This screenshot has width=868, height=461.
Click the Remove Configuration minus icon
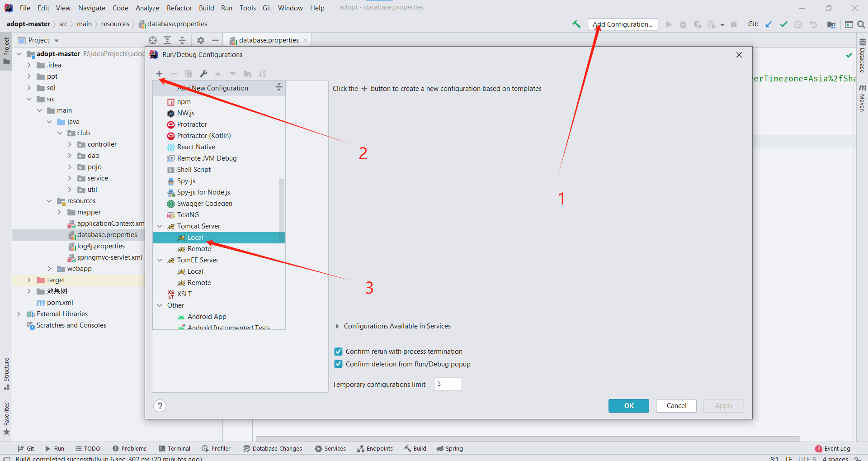[x=174, y=74]
